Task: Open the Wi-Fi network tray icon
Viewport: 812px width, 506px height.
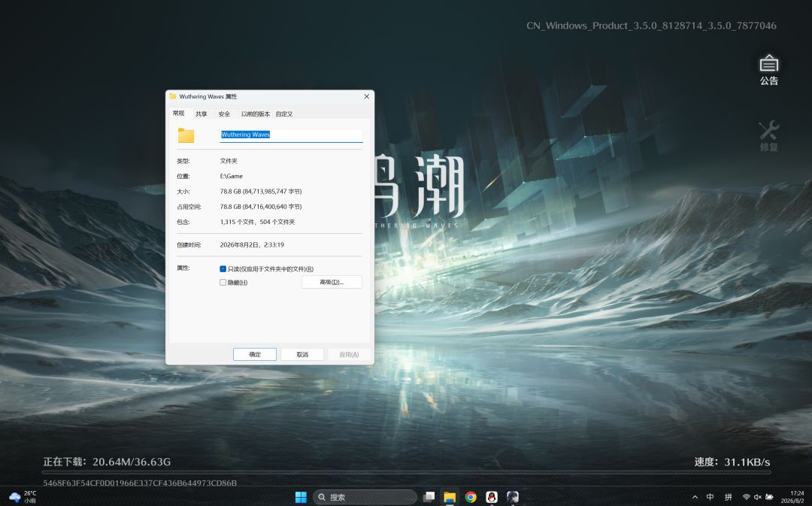Action: [x=747, y=497]
